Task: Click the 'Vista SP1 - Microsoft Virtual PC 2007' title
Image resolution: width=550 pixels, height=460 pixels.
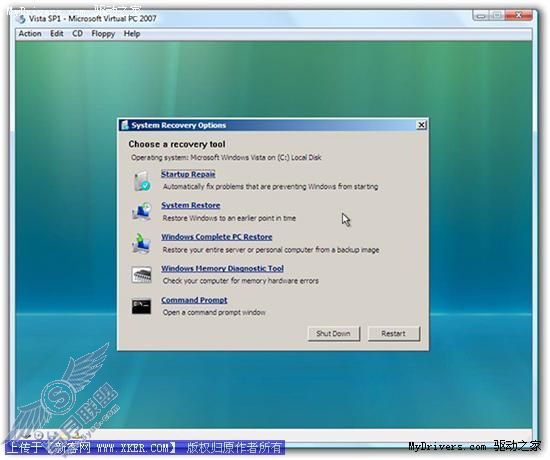Action: pyautogui.click(x=93, y=19)
